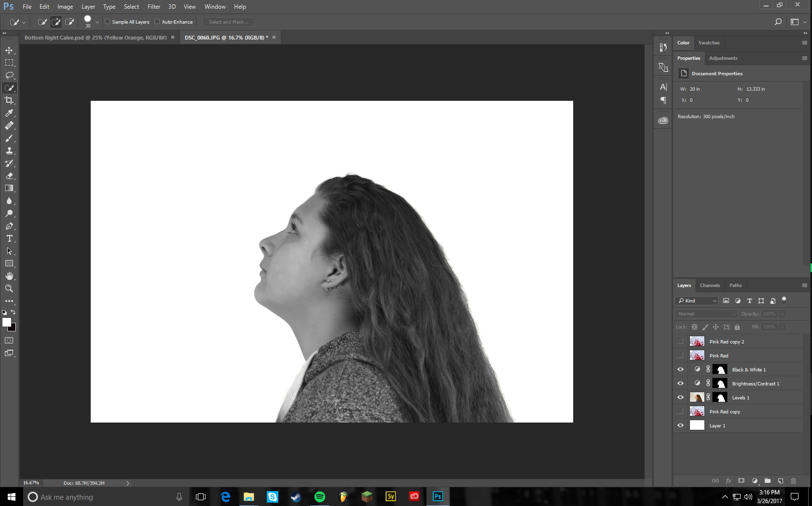Show the Pink Red copy layer
The image size is (812, 506).
click(680, 411)
